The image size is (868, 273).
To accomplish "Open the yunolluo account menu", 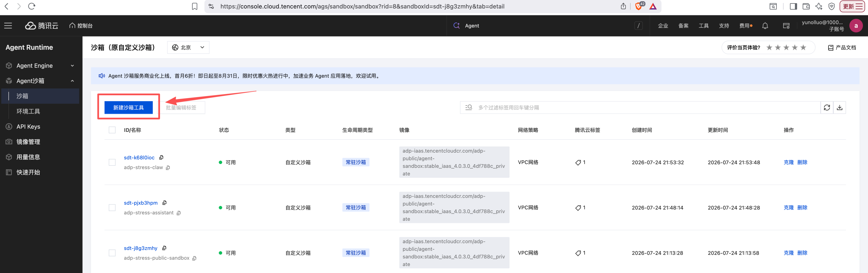I will [822, 26].
